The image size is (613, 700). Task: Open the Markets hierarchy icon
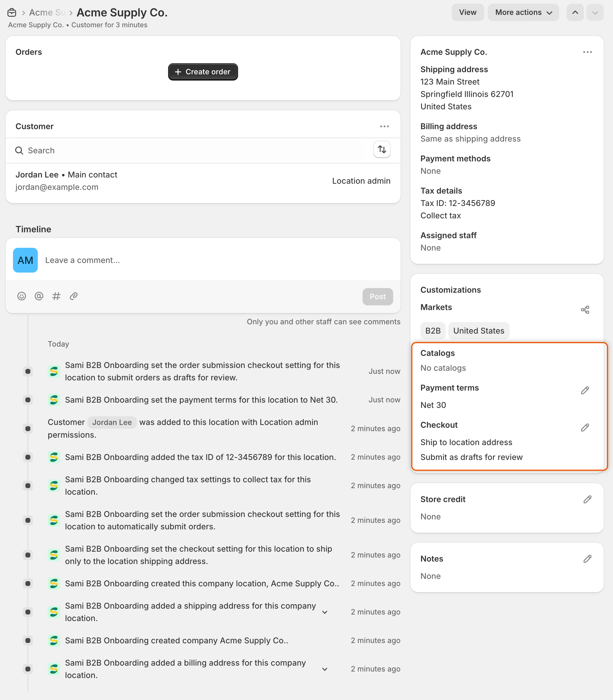[585, 310]
